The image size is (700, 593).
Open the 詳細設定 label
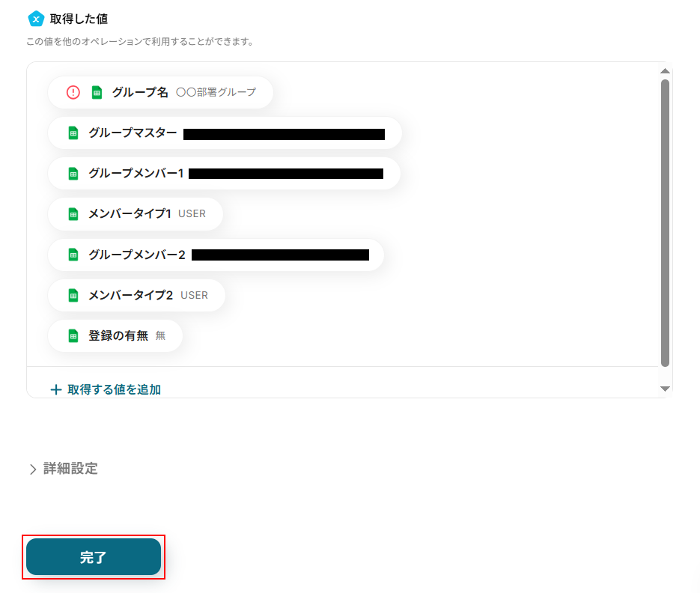(70, 469)
